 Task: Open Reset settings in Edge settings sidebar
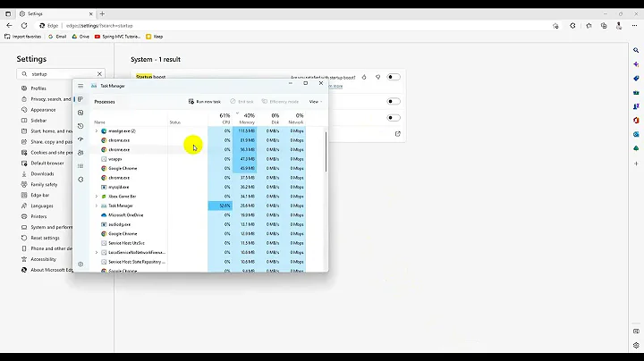pos(46,238)
